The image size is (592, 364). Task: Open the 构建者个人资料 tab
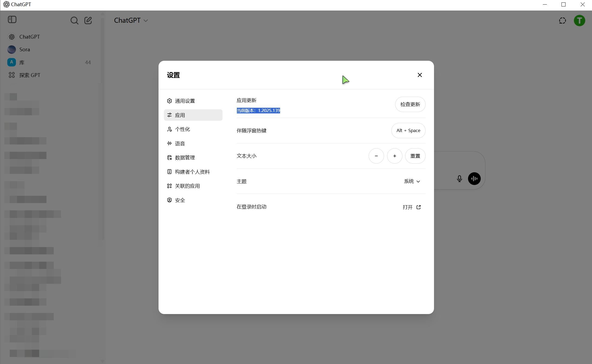(x=193, y=172)
